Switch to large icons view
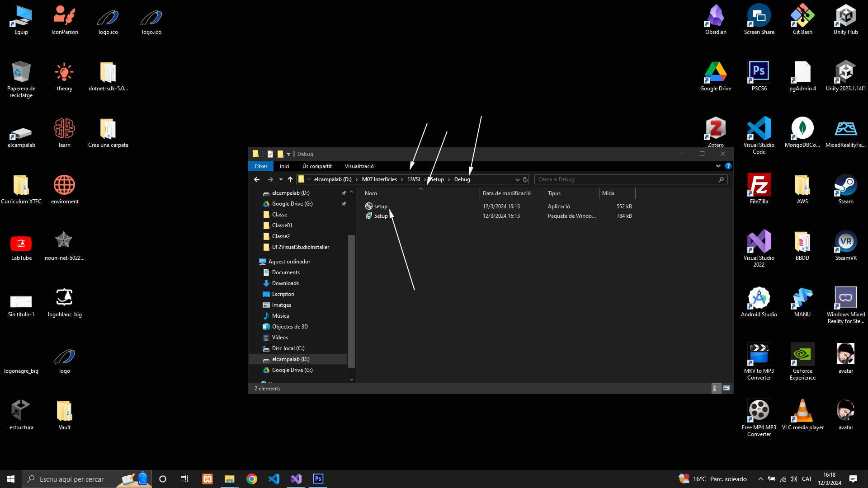The image size is (868, 488). point(726,388)
